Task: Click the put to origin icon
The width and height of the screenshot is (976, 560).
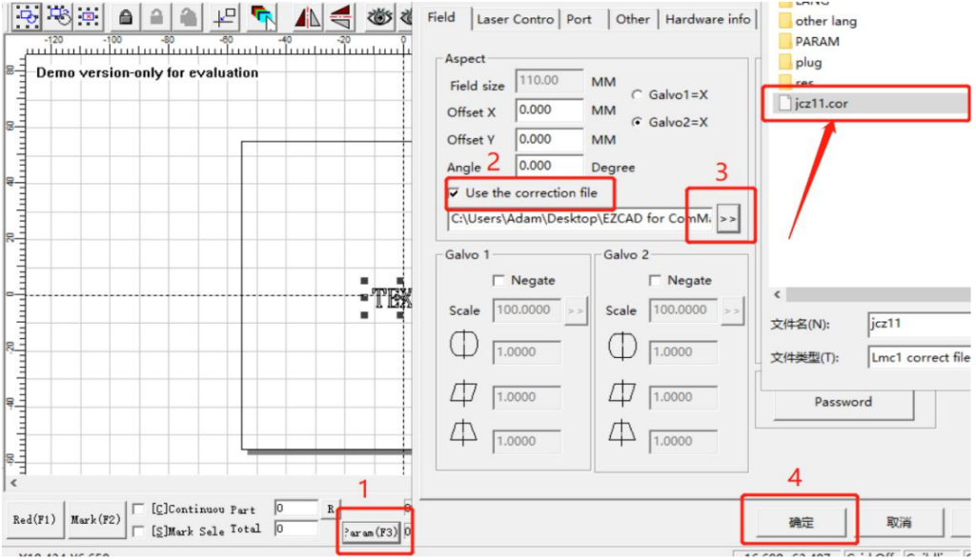Action: (225, 17)
